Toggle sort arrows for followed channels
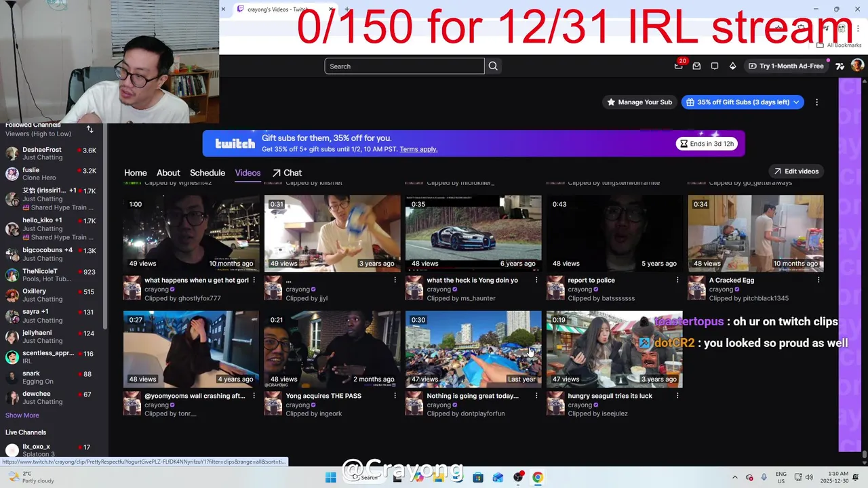Image resolution: width=868 pixels, height=488 pixels. (x=90, y=129)
